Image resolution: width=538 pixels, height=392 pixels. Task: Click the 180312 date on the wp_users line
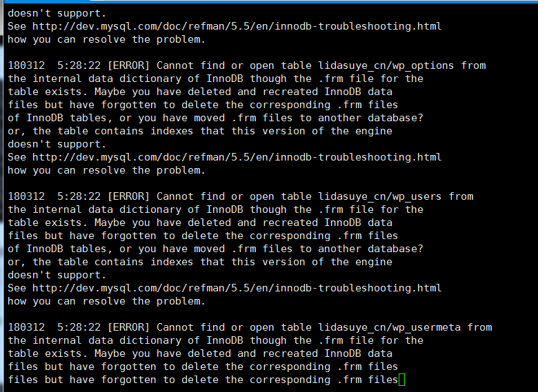(26, 196)
